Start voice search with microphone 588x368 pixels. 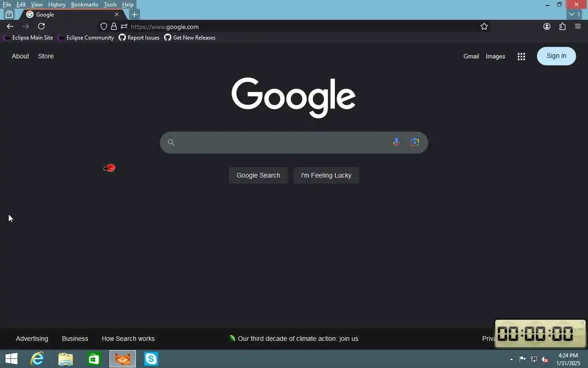coord(396,142)
